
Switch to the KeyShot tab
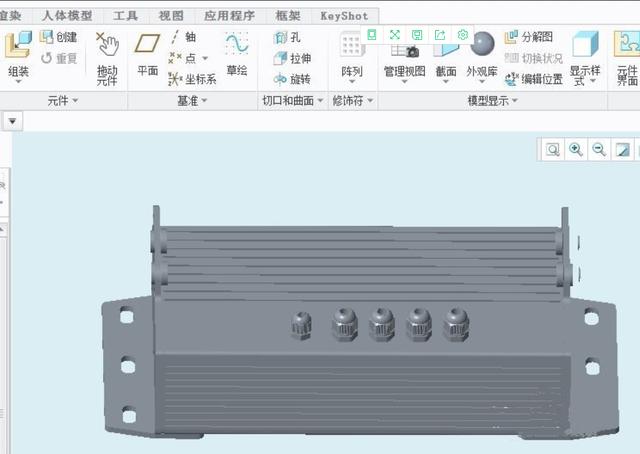click(x=344, y=16)
